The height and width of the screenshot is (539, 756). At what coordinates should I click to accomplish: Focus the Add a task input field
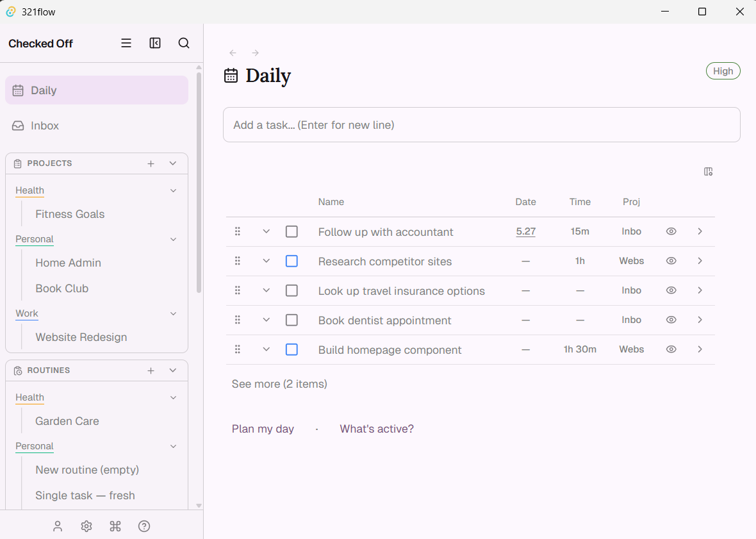(482, 125)
